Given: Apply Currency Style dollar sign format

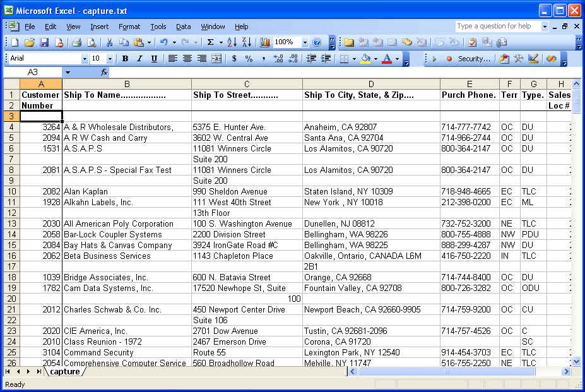Looking at the screenshot, I should click(x=234, y=59).
